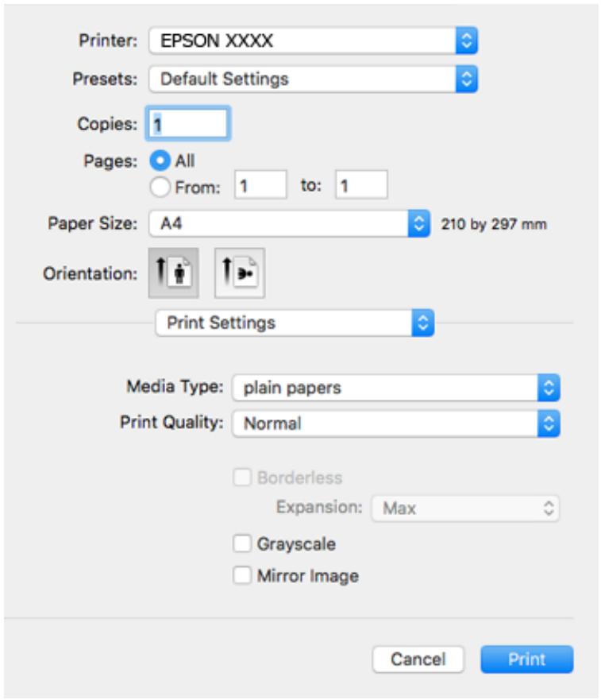Open the Media Type dropdown showing plain papers

(x=395, y=387)
